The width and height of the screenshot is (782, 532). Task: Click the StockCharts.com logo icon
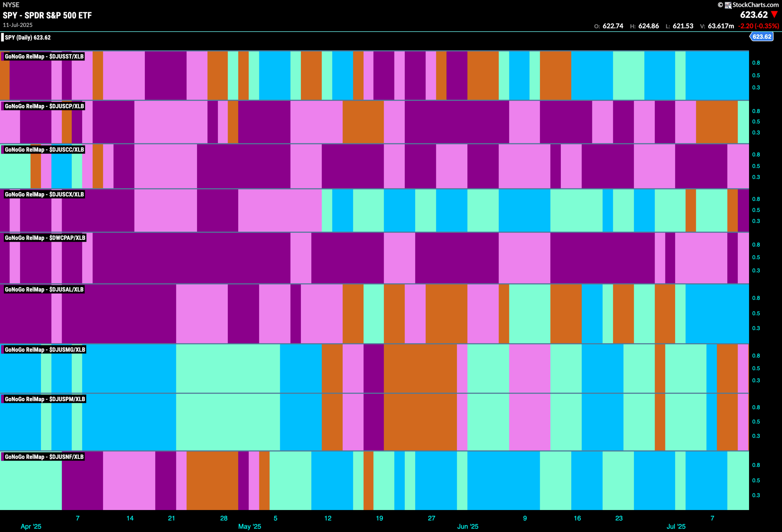(728, 5)
